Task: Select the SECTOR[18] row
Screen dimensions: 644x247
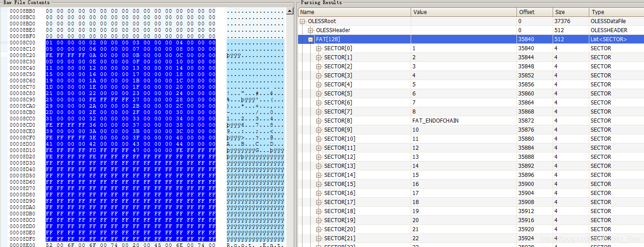Action: click(x=471, y=211)
